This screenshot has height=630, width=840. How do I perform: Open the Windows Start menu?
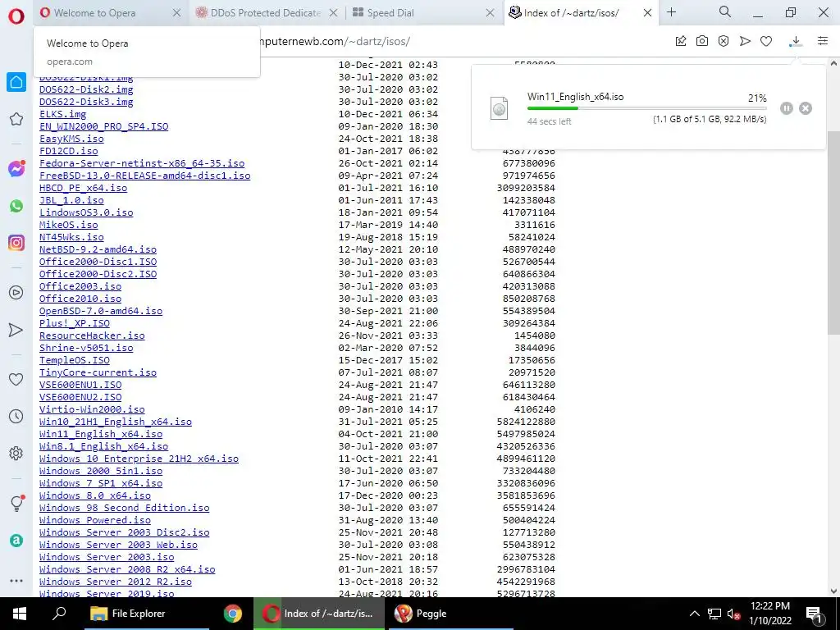coord(20,614)
